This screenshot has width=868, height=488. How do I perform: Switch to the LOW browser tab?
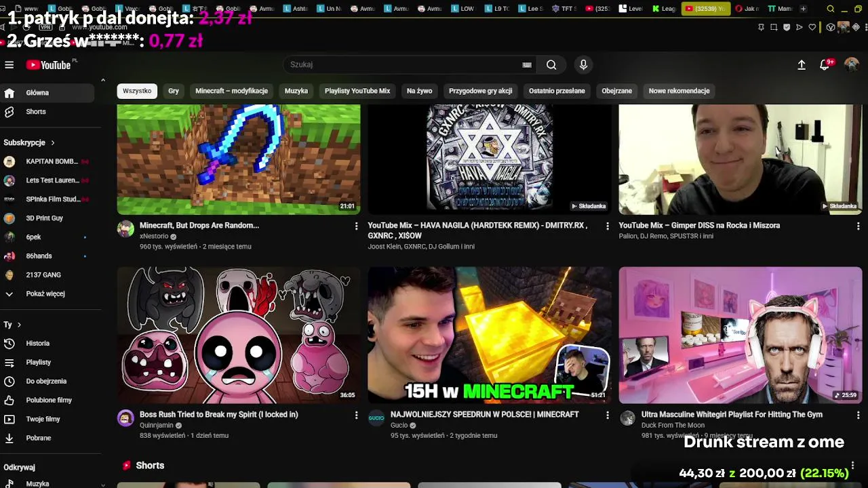tap(463, 9)
